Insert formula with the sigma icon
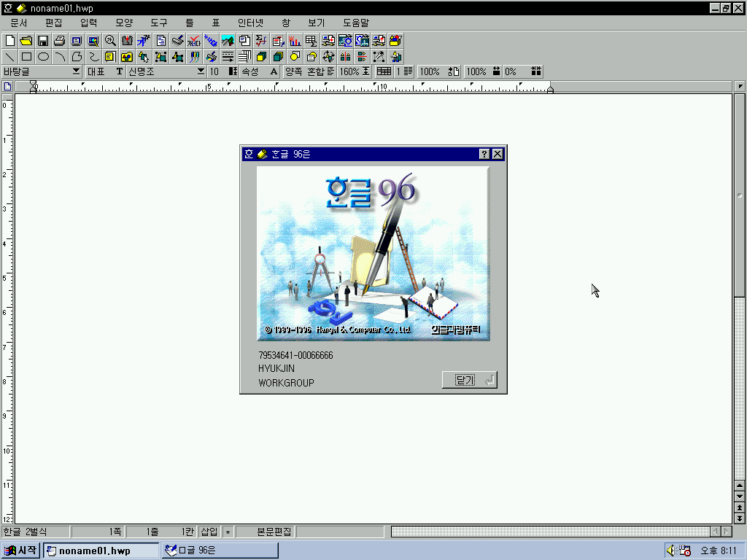Image resolution: width=747 pixels, height=560 pixels. pyautogui.click(x=261, y=41)
